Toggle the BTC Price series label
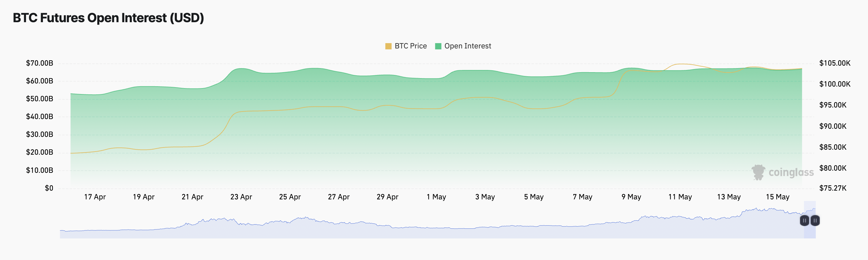Image resolution: width=868 pixels, height=260 pixels. (411, 46)
